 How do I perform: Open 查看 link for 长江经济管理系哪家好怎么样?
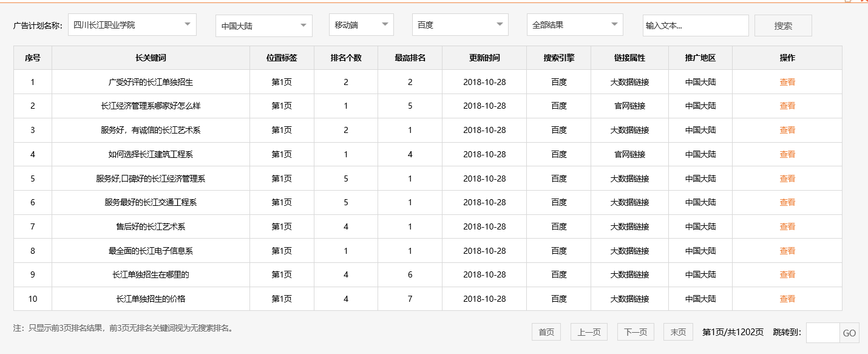[787, 106]
